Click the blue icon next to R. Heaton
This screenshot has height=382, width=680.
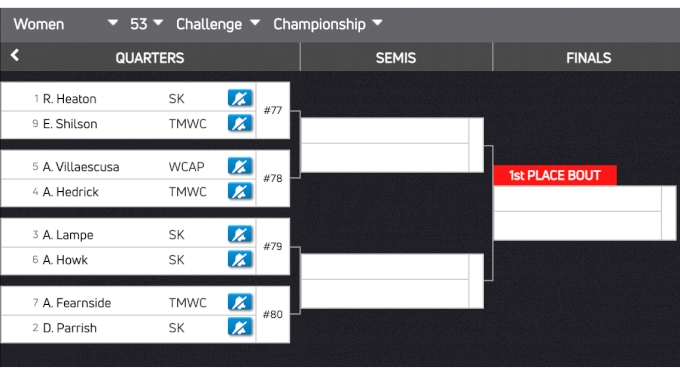point(240,98)
